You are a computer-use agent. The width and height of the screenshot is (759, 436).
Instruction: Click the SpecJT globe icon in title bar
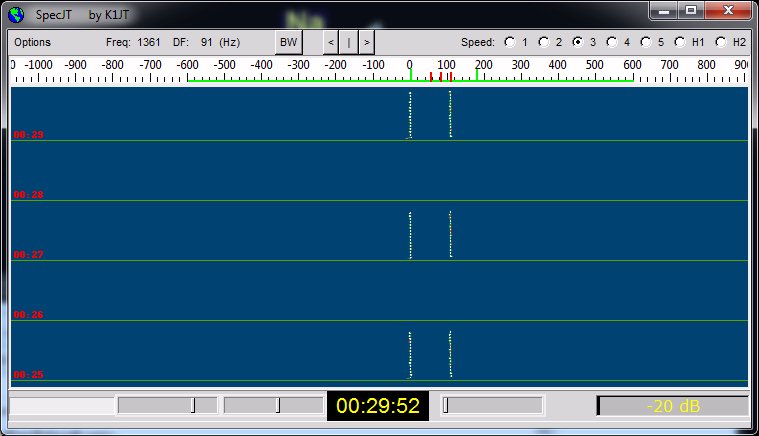click(x=17, y=14)
